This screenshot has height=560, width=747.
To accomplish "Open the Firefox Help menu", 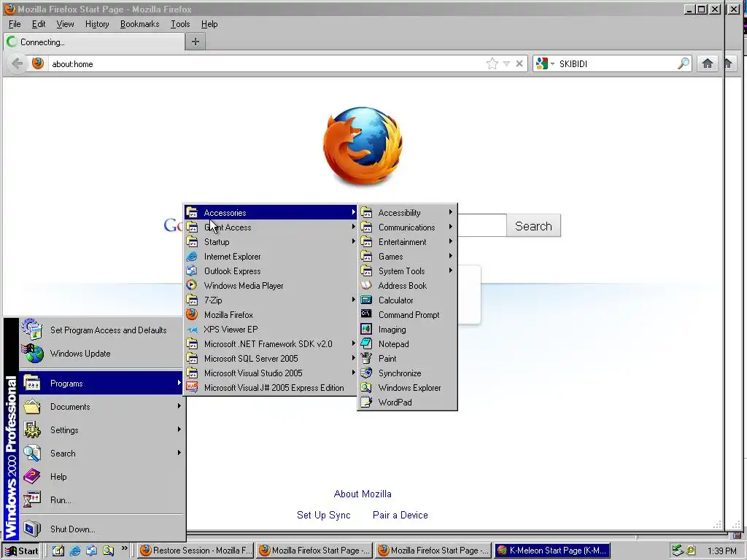I will [x=209, y=24].
